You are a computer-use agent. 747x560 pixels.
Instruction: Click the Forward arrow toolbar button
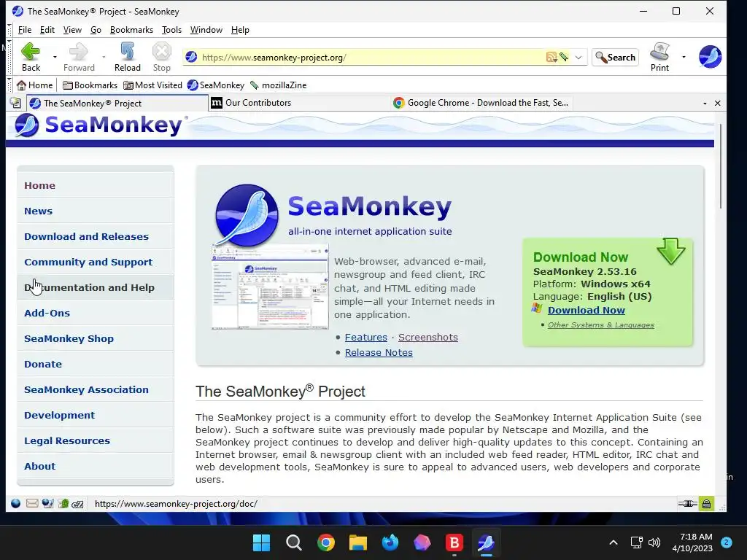(x=79, y=57)
